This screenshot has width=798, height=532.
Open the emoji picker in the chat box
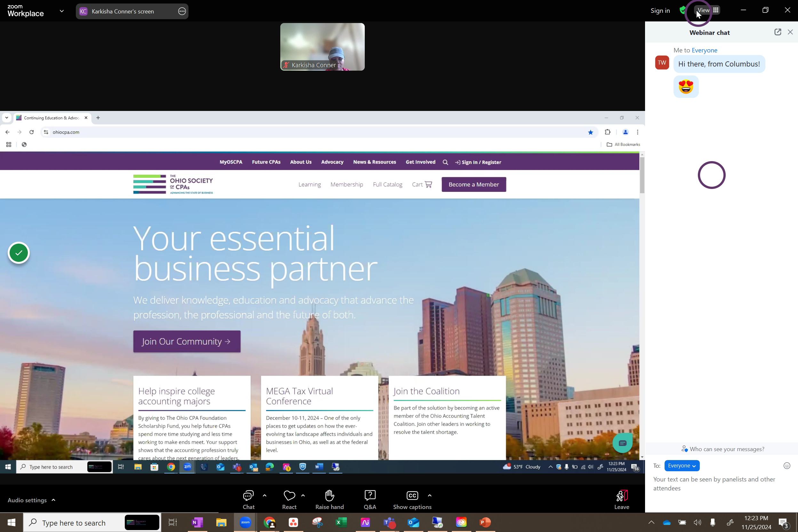[787, 465]
